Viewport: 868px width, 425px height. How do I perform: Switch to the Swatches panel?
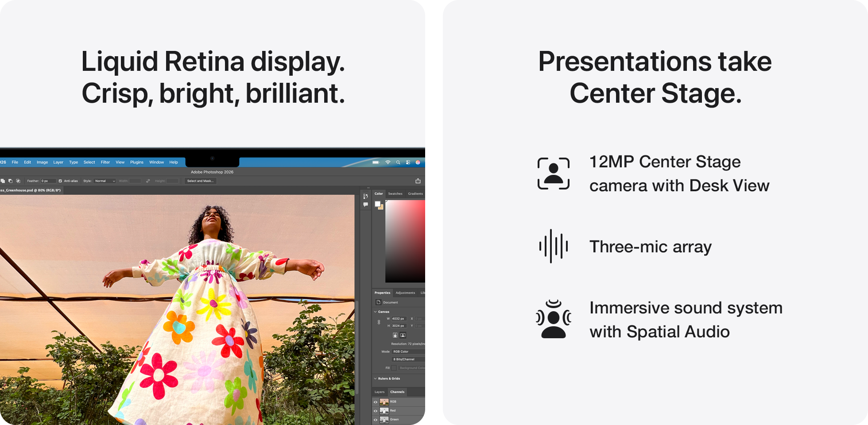[x=395, y=193]
